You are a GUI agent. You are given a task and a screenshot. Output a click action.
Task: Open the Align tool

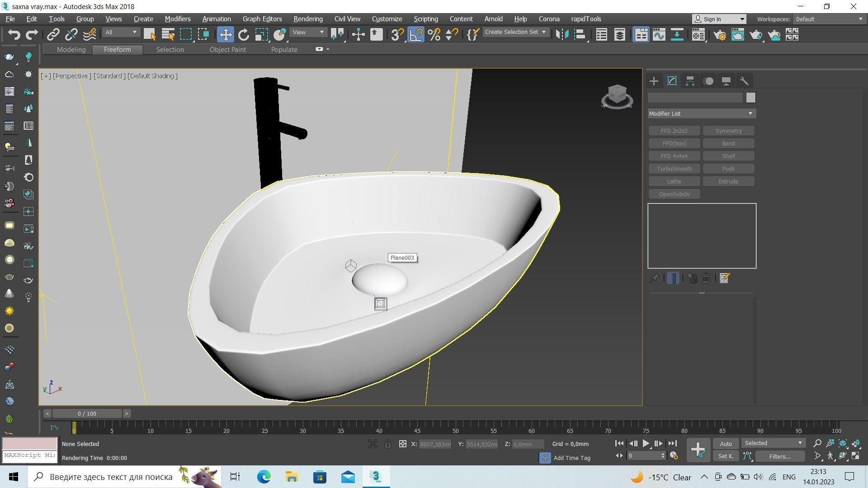580,35
